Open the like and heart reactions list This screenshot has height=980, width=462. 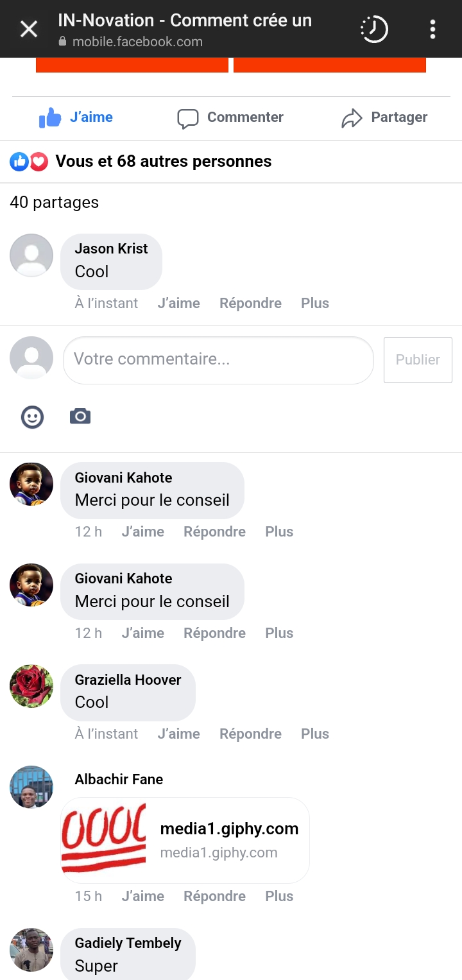[x=30, y=162]
